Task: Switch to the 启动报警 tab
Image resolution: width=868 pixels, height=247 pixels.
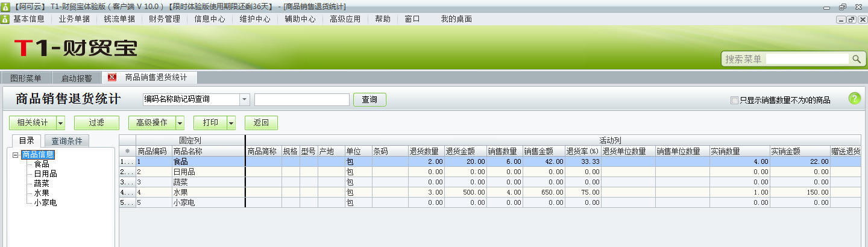Action: pyautogui.click(x=77, y=78)
